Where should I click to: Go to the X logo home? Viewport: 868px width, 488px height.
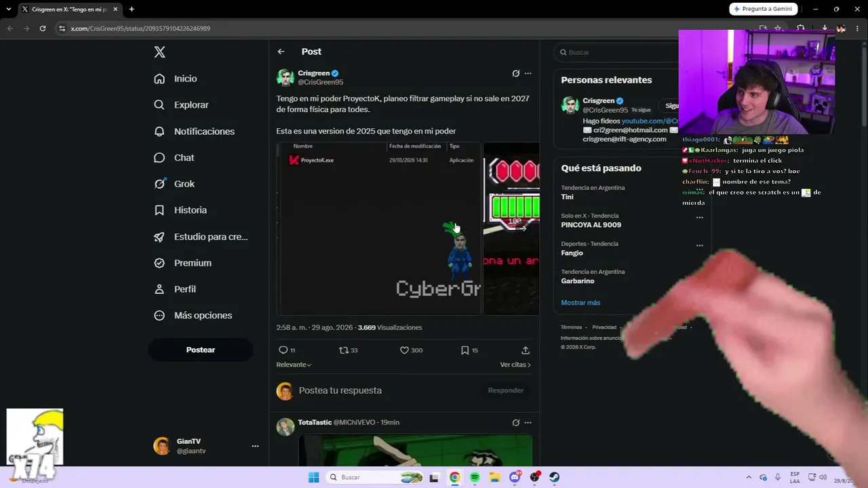(159, 52)
